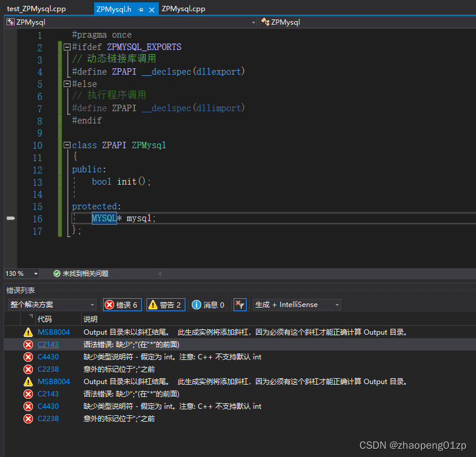Click the mysql variable name on line 16
This screenshot has width=476, height=457.
pos(139,218)
